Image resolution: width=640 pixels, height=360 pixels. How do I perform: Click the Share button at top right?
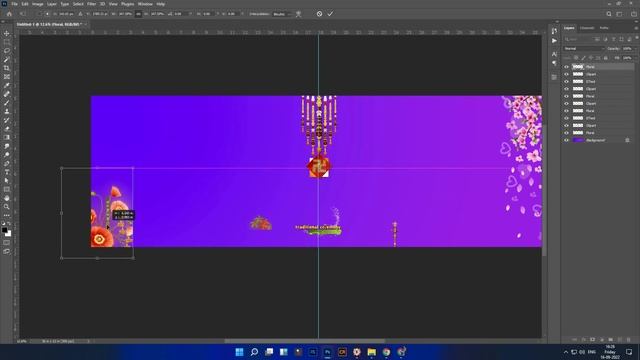[x=633, y=14]
